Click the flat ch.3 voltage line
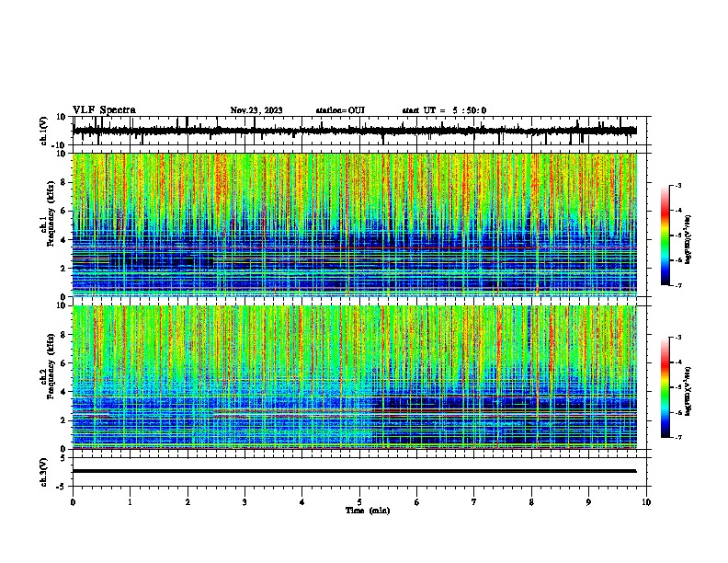This screenshot has height=563, width=728. [355, 471]
